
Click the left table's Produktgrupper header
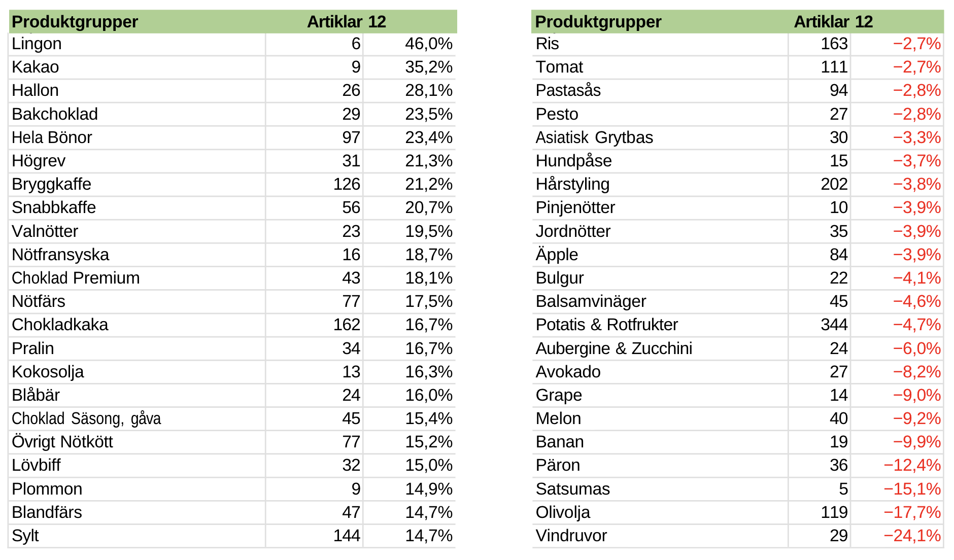75,22
